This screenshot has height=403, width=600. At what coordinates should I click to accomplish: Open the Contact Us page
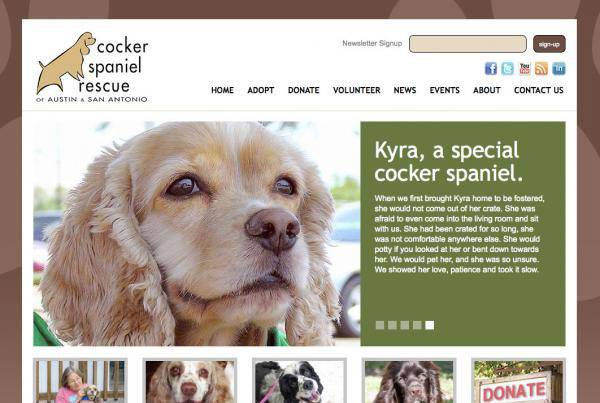[x=539, y=90]
